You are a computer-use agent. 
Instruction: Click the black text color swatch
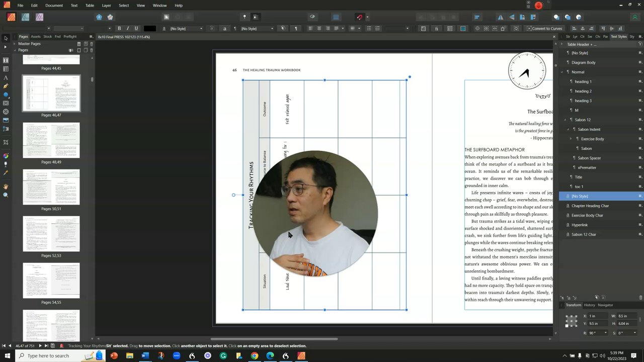coord(149,29)
